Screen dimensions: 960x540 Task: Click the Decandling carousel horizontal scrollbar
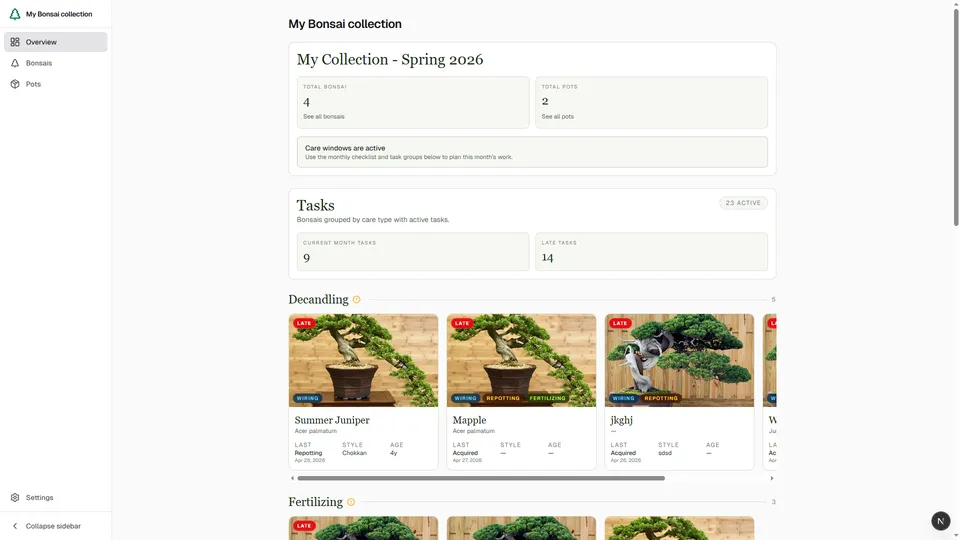point(481,478)
